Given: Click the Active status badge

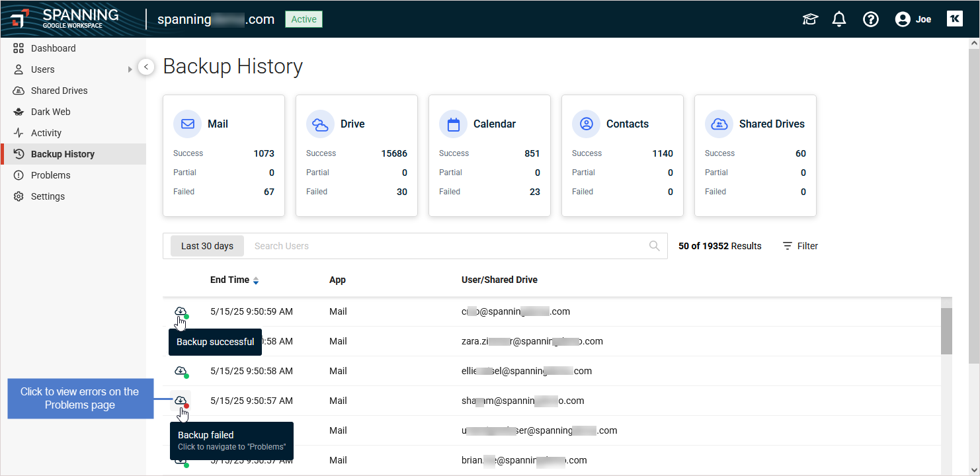Looking at the screenshot, I should tap(304, 19).
